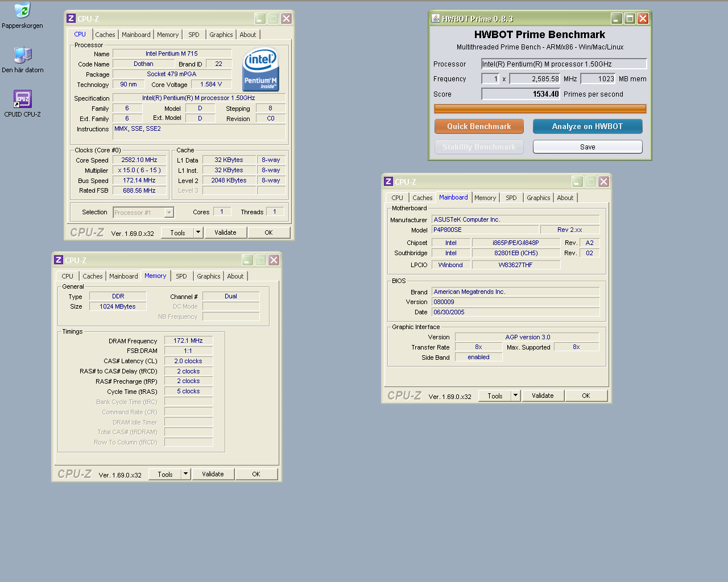Select the SPD tab in the CPU tab window
This screenshot has width=728, height=582.
point(194,35)
